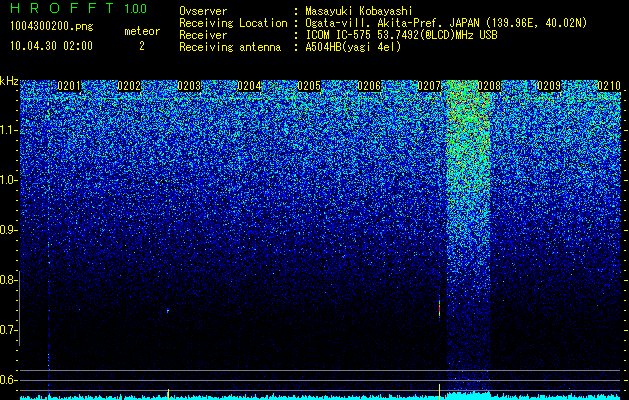Click the Receiving antenna field label
Viewport: 629px width, 400px height.
230,47
